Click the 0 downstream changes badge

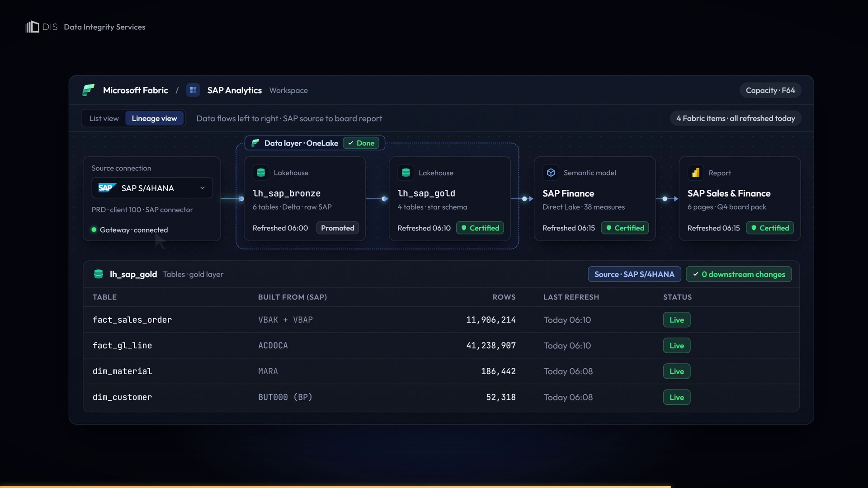click(739, 274)
